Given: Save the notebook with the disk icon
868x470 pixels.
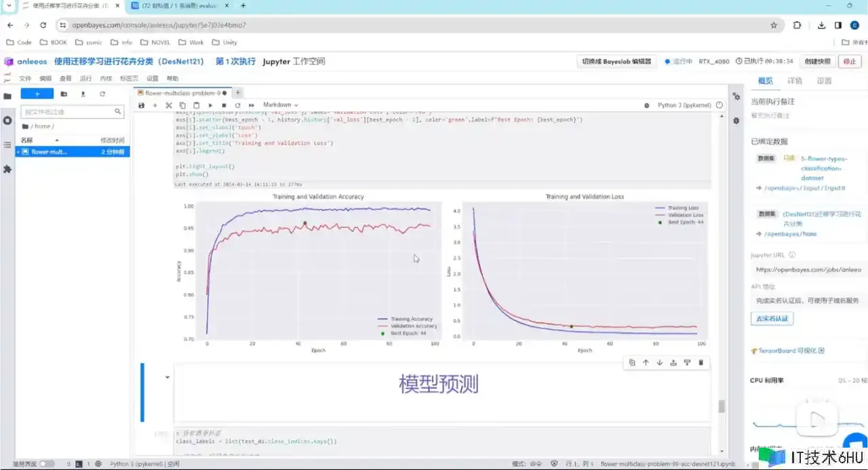Looking at the screenshot, I should [x=142, y=105].
